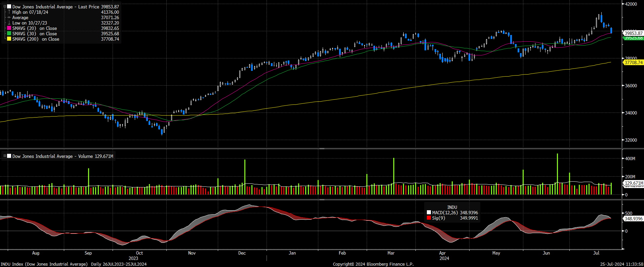
Task: Click the yellow SMAVG (200) swatch
Action: pyautogui.click(x=9, y=39)
